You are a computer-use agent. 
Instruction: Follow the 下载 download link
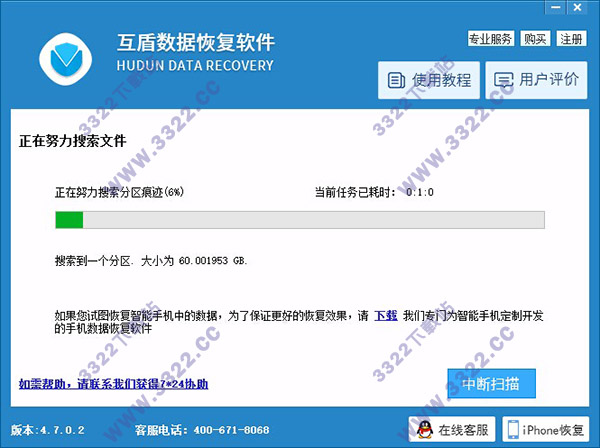[x=386, y=316]
